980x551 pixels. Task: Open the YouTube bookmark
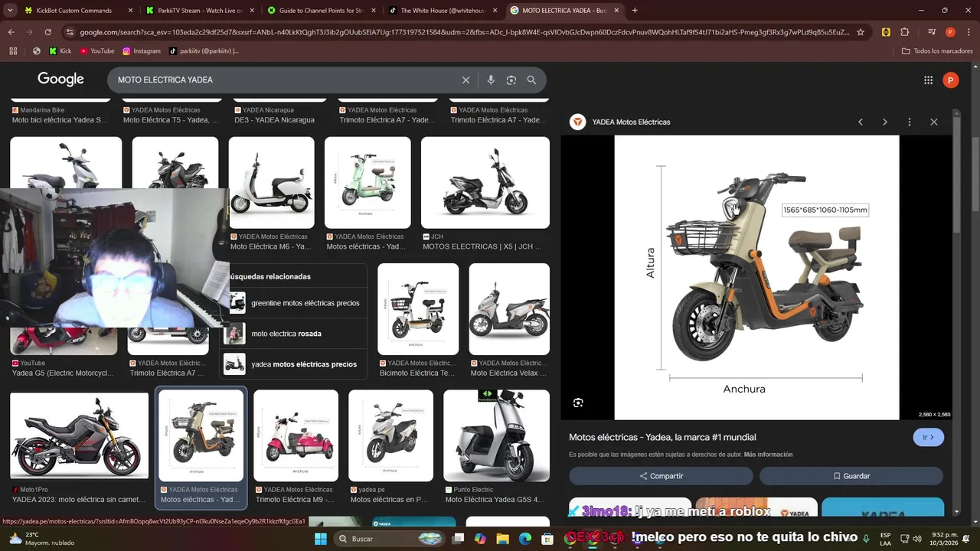(x=96, y=51)
